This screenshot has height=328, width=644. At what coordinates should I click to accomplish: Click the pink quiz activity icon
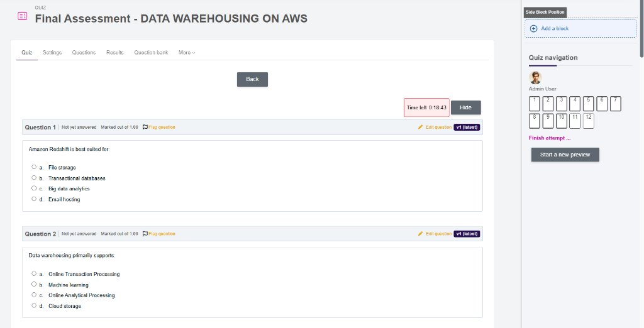coord(22,16)
